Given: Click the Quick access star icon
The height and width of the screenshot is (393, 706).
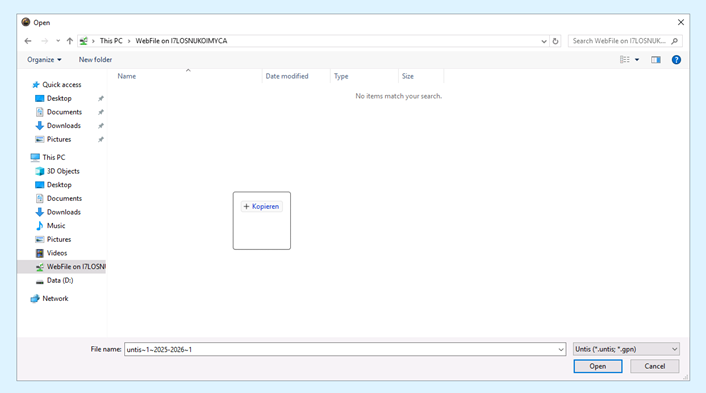Looking at the screenshot, I should [x=36, y=85].
